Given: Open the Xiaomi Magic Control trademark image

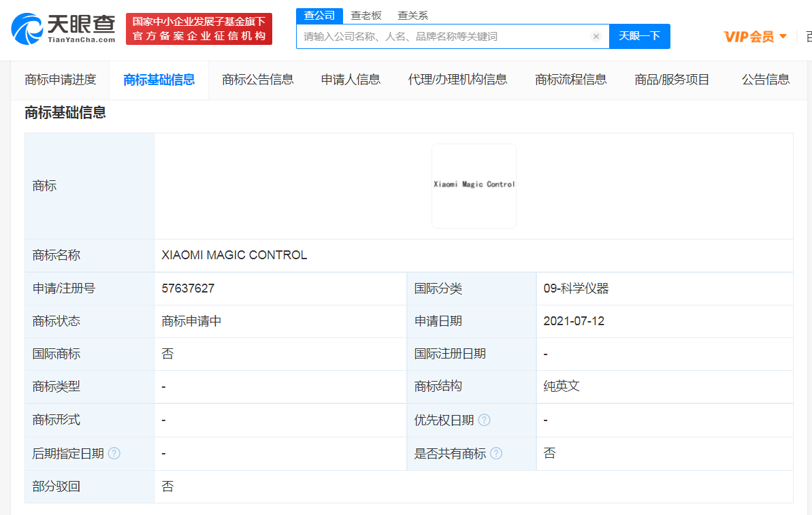Looking at the screenshot, I should 474,186.
